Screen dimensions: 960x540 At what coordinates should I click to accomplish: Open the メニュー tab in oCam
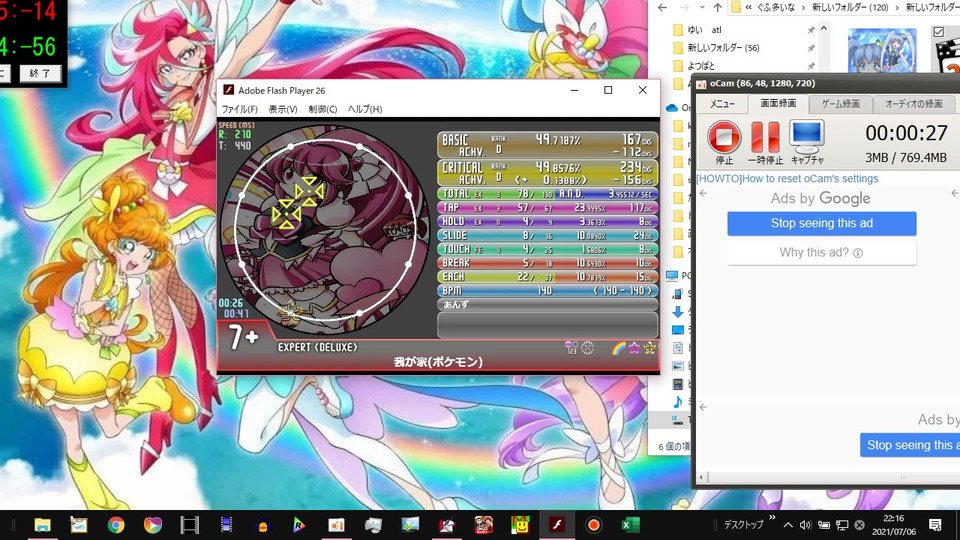pyautogui.click(x=722, y=104)
